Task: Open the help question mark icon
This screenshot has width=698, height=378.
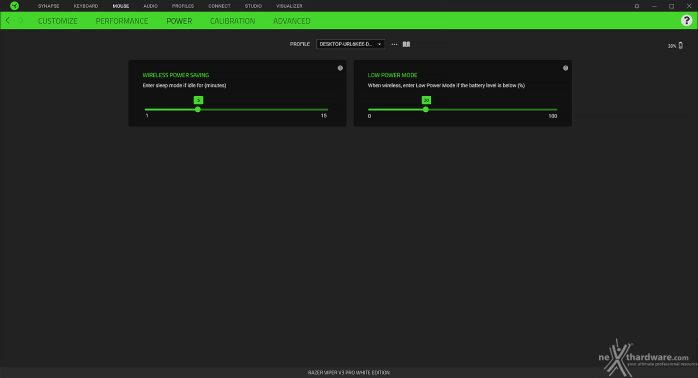Action: coord(686,20)
